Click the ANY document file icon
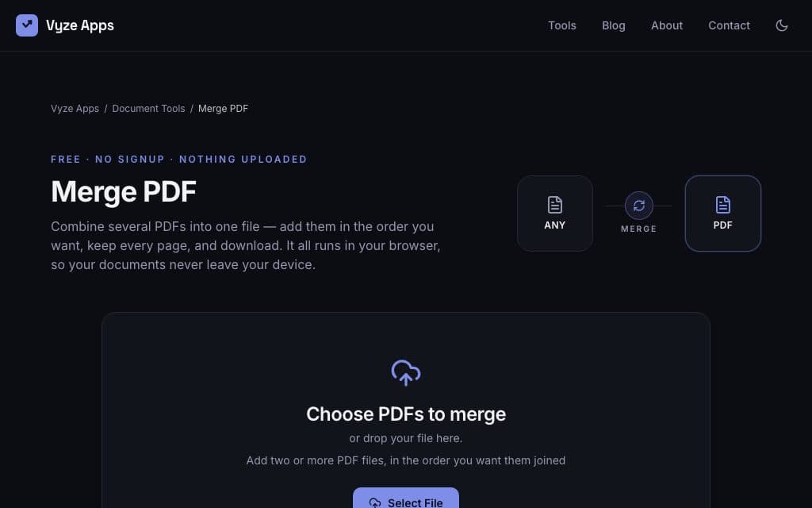Screen dimensions: 812x508 pos(554,205)
